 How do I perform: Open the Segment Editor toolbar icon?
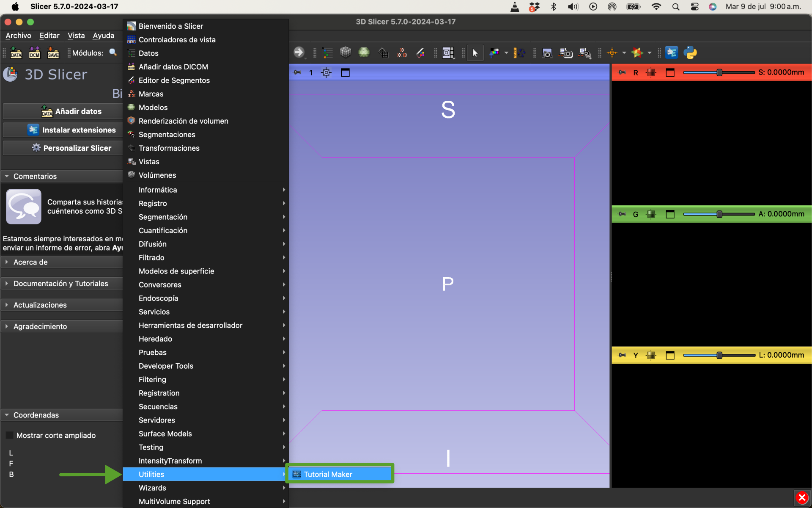click(421, 52)
